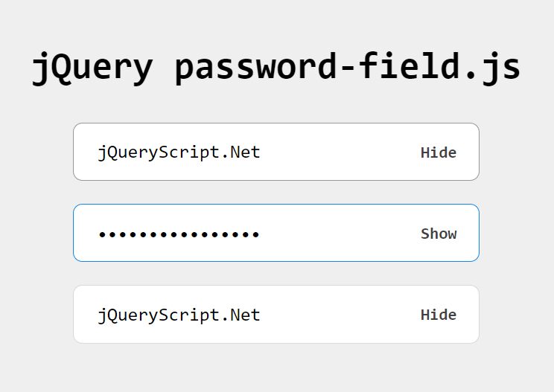
Task: Focus the top field containing jQueryScript.Net
Action: 276,152
